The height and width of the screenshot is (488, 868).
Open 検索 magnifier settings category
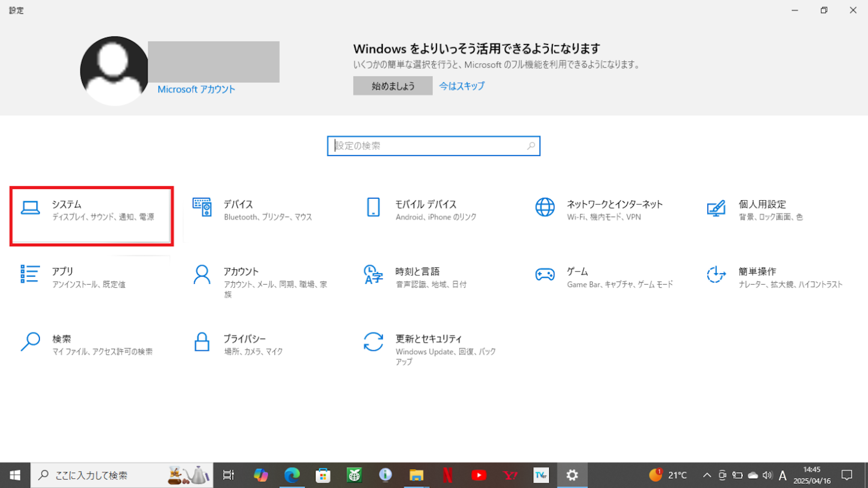[31, 341]
